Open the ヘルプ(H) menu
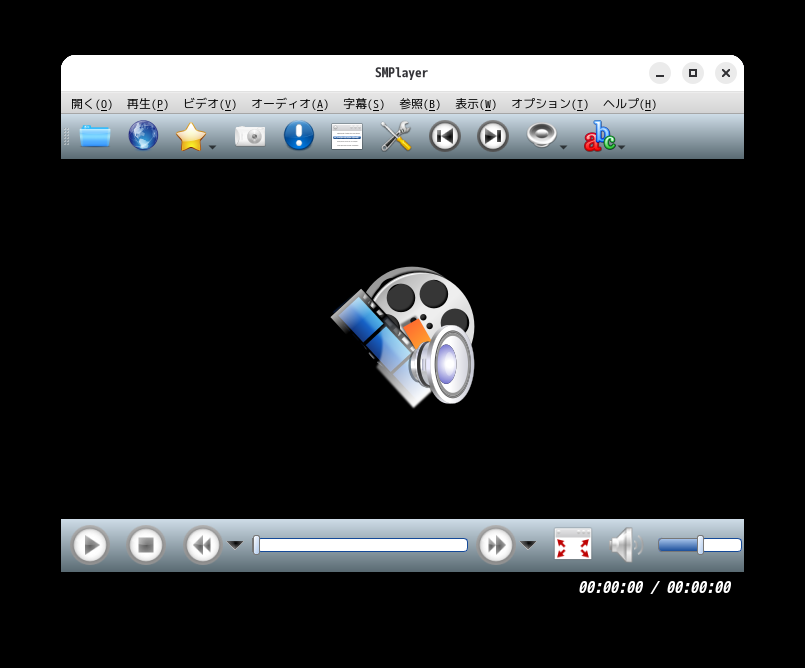Screen dimensions: 805x668 [629, 104]
